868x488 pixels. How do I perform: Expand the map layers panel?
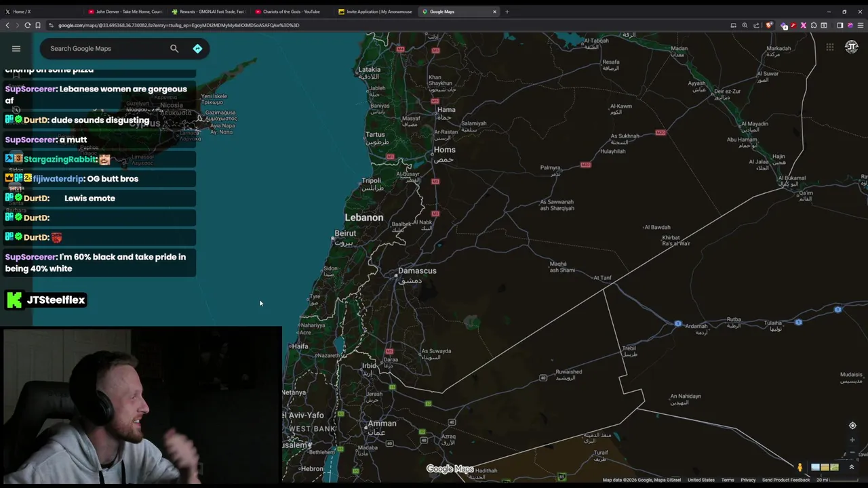coord(852,467)
